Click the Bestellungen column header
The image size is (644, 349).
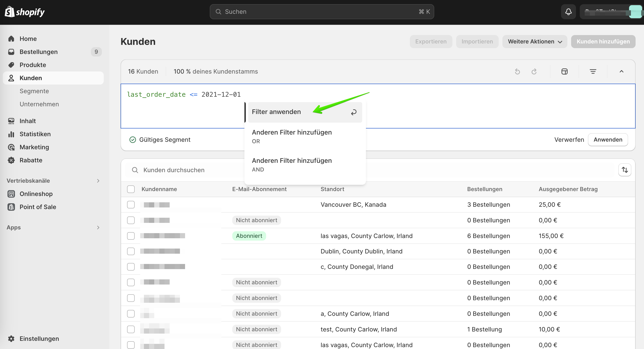pyautogui.click(x=484, y=189)
